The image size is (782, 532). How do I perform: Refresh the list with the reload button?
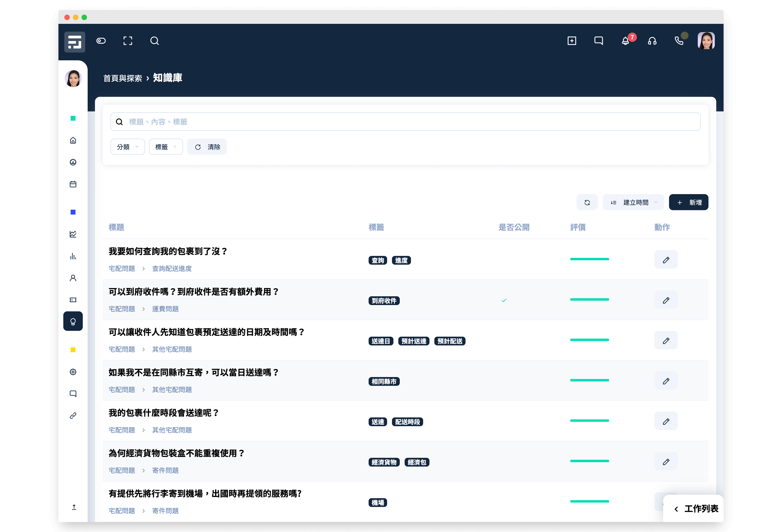point(587,202)
